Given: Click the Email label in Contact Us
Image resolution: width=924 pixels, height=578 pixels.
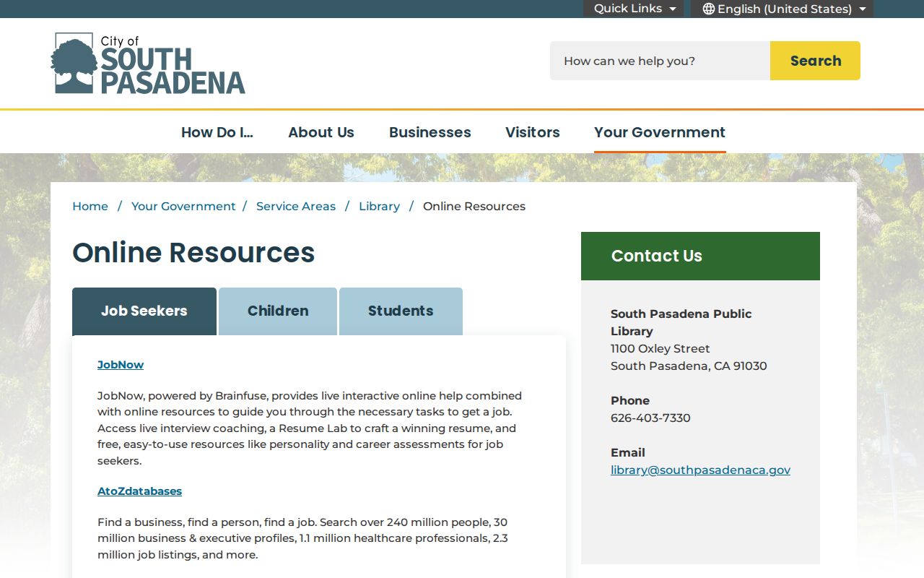Looking at the screenshot, I should pos(628,452).
